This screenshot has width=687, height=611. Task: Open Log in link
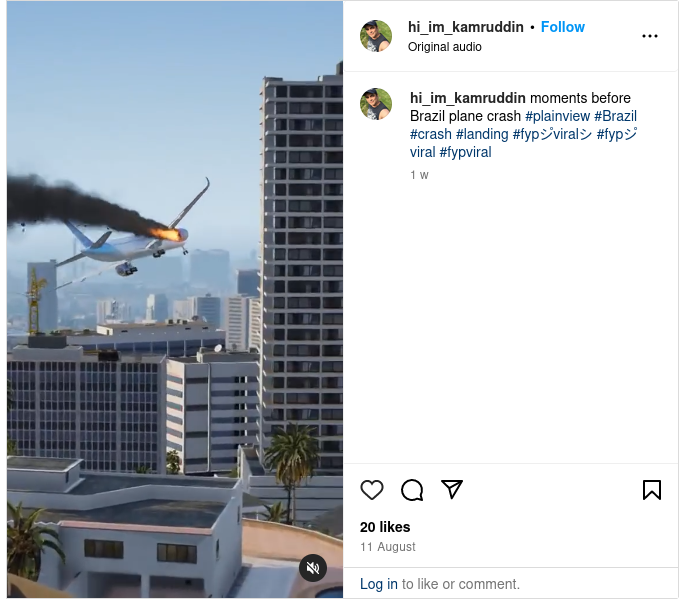(379, 584)
